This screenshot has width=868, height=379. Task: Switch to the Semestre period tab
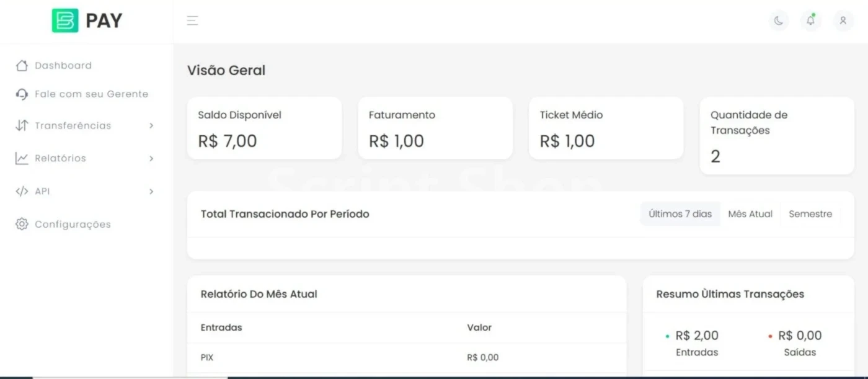[x=810, y=214]
